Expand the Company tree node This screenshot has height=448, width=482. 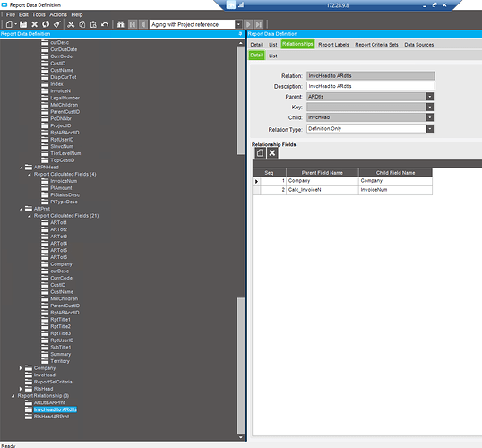(x=21, y=368)
